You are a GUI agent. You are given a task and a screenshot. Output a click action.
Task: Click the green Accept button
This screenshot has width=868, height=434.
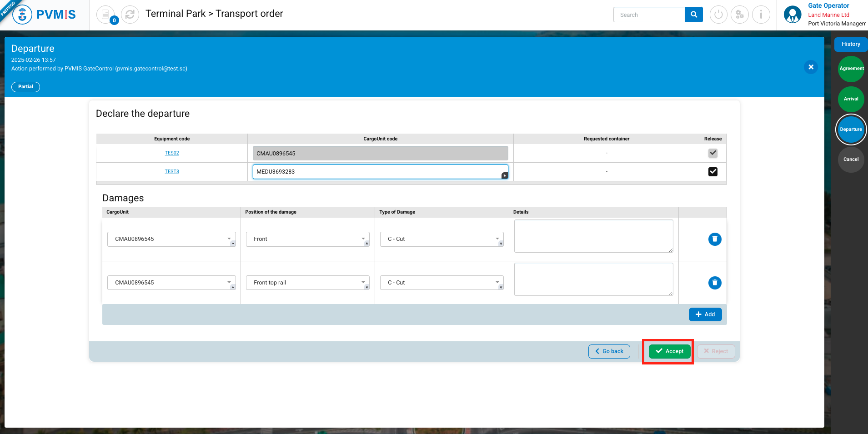tap(669, 351)
